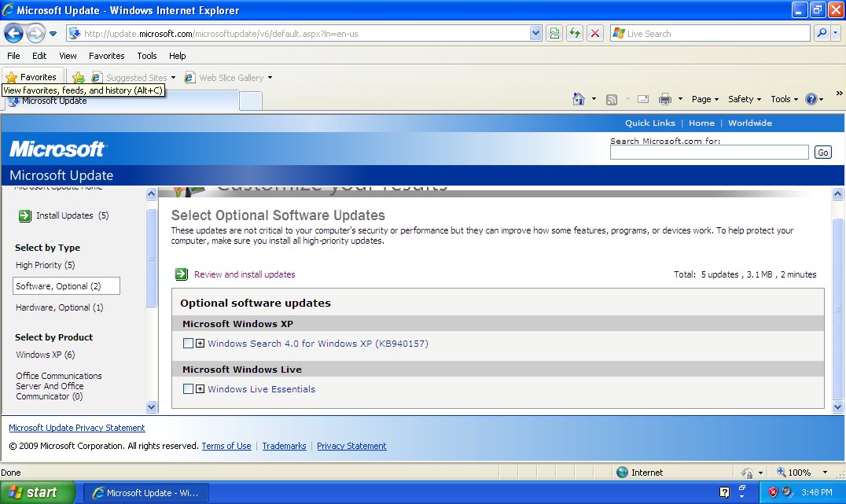Click the Worldwide link
846x504 pixels.
(x=750, y=123)
